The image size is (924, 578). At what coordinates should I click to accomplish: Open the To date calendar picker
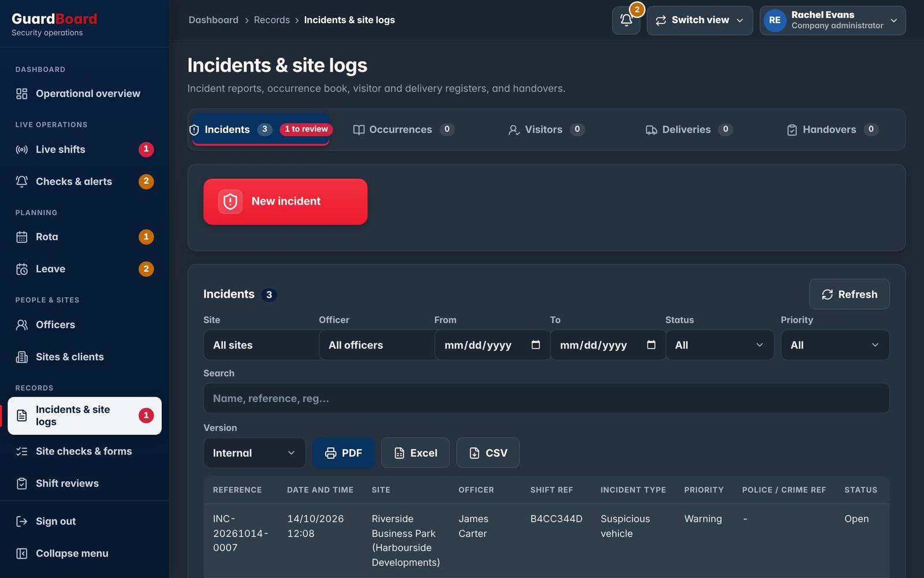pos(651,345)
